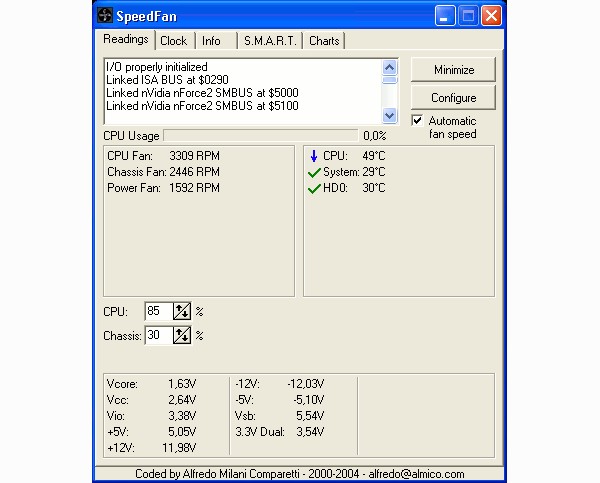Toggle the Automatic fan speed checkbox

[x=417, y=121]
